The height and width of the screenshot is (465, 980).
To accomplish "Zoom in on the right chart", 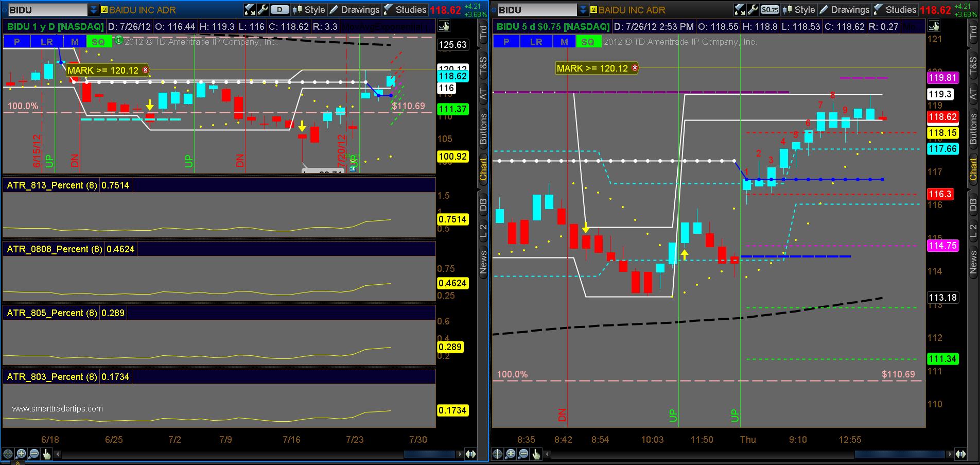I will [511, 454].
